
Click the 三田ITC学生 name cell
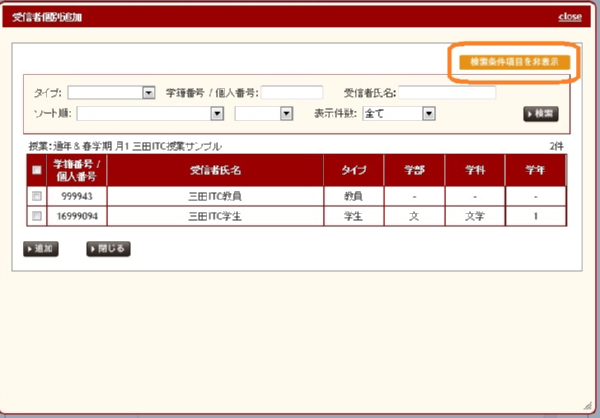214,215
